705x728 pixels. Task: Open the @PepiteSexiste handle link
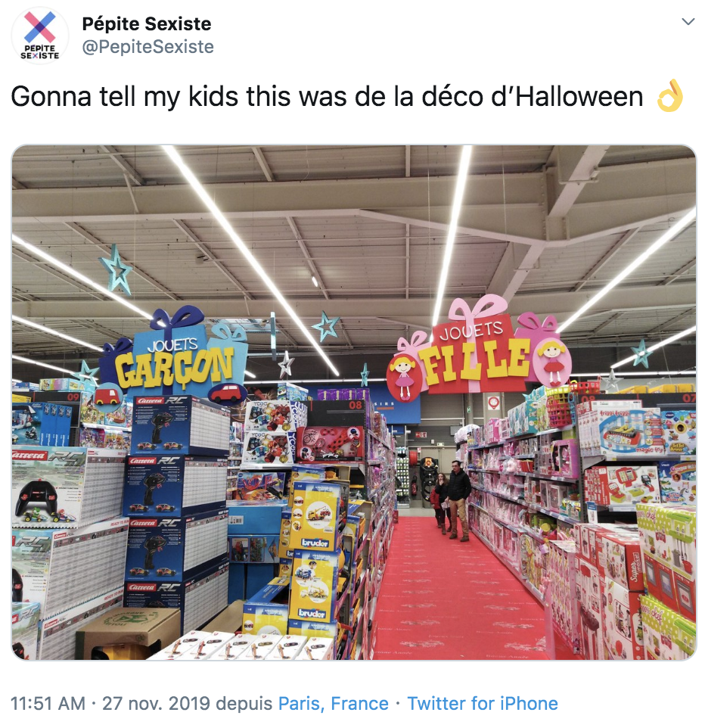148,47
